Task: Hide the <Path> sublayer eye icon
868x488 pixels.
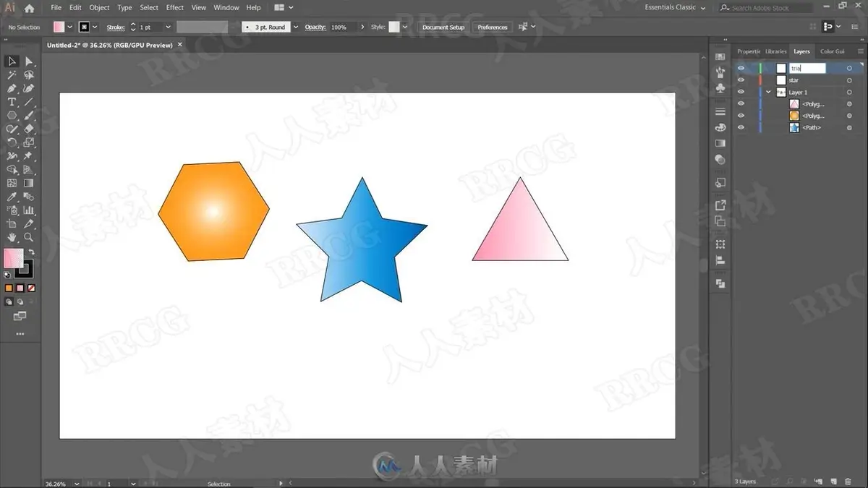Action: coord(741,127)
